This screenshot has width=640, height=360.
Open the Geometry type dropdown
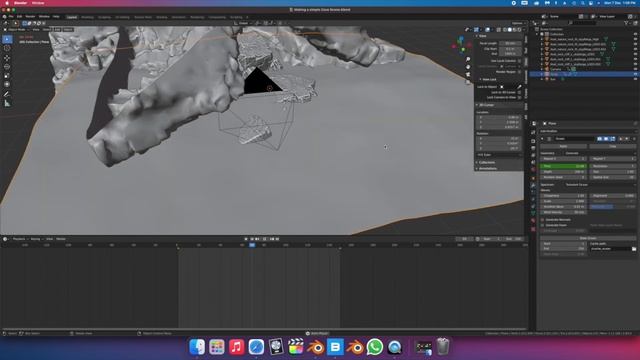pos(600,153)
